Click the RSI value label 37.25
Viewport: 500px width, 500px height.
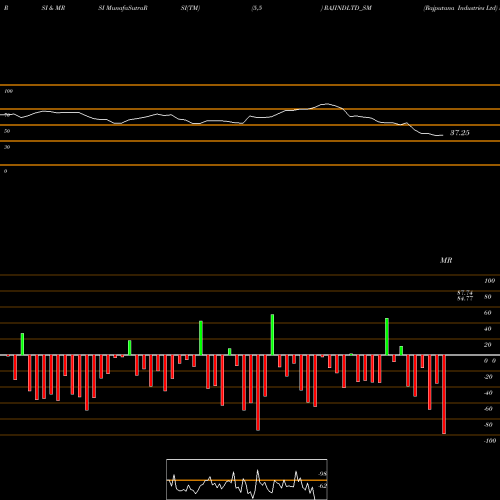pos(460,133)
